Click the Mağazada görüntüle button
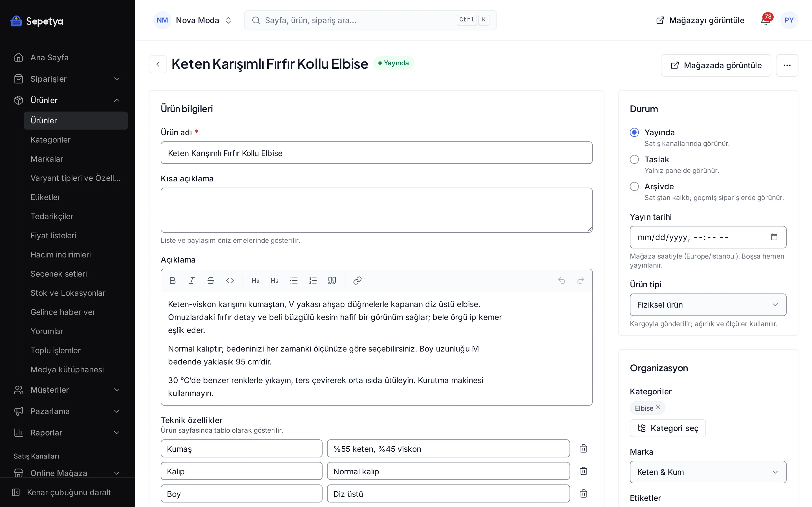Viewport: 812px width, 507px height. click(716, 65)
